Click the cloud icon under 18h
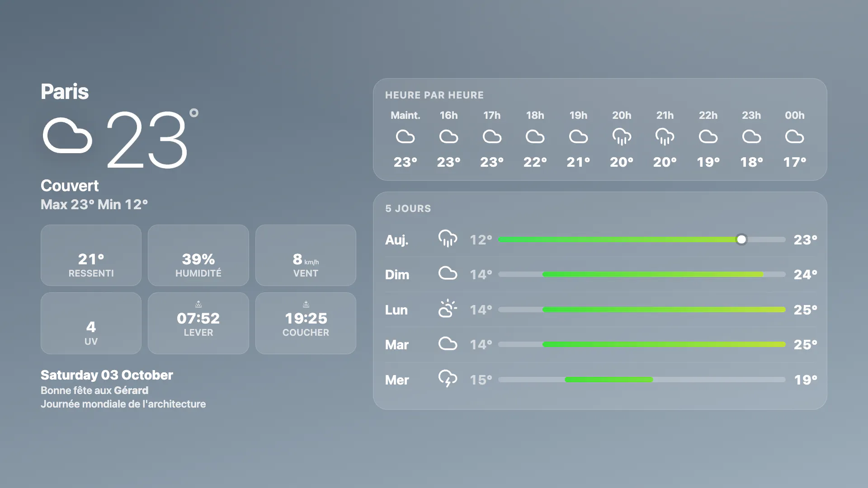 pyautogui.click(x=535, y=136)
